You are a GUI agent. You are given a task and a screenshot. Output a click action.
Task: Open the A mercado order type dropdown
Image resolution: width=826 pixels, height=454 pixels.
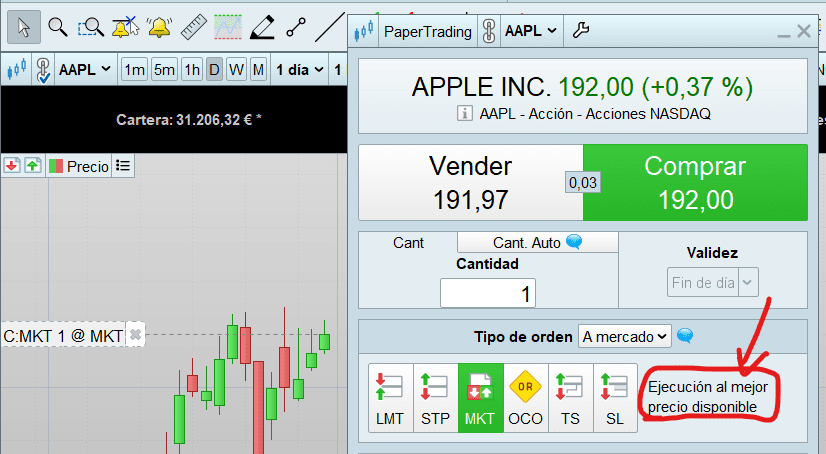pos(625,336)
